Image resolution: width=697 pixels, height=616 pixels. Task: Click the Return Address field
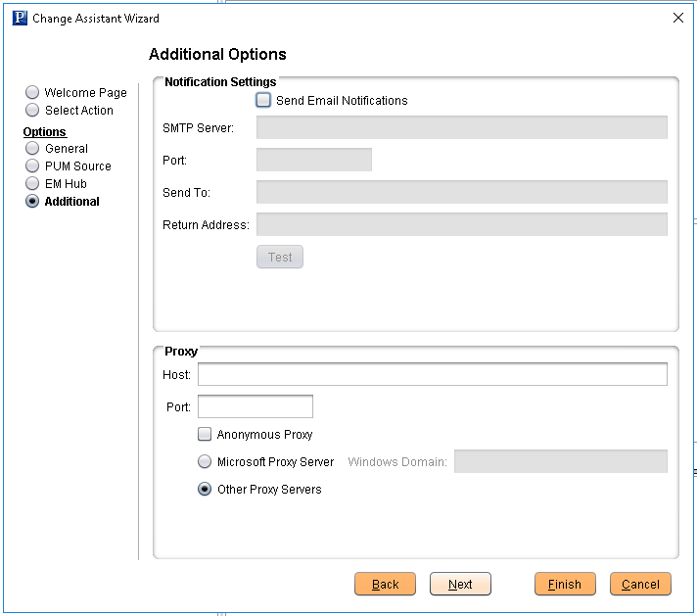[462, 224]
